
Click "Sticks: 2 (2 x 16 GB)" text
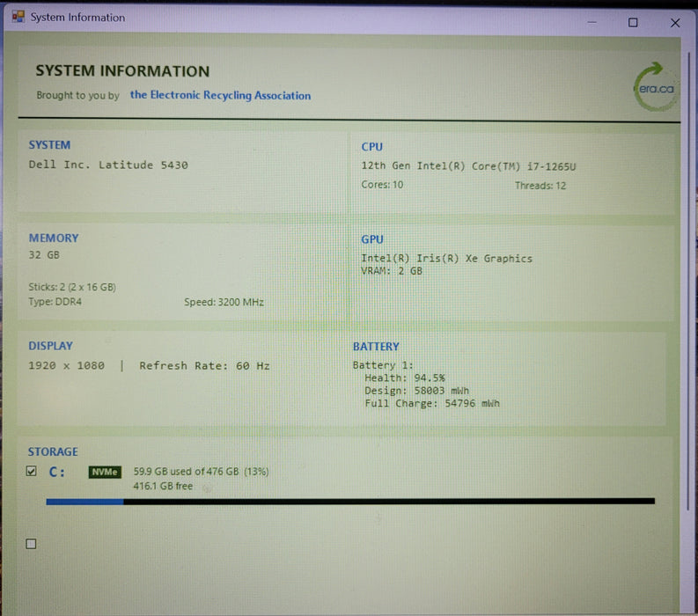[x=72, y=287]
